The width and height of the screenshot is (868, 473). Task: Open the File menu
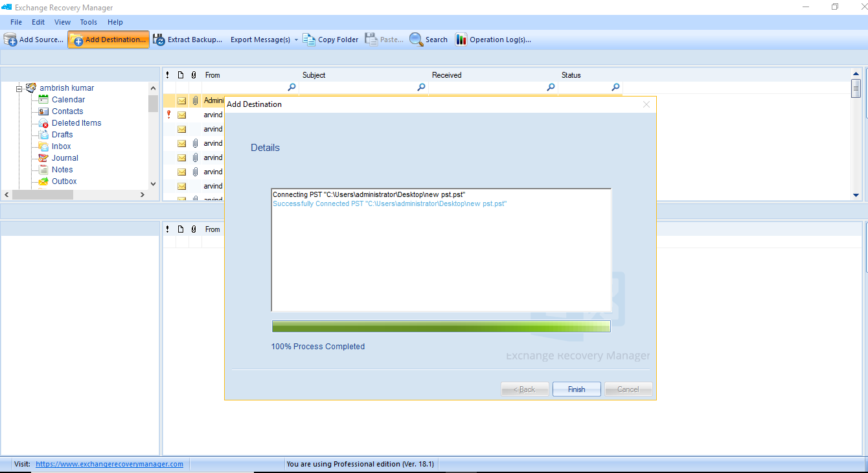[16, 22]
